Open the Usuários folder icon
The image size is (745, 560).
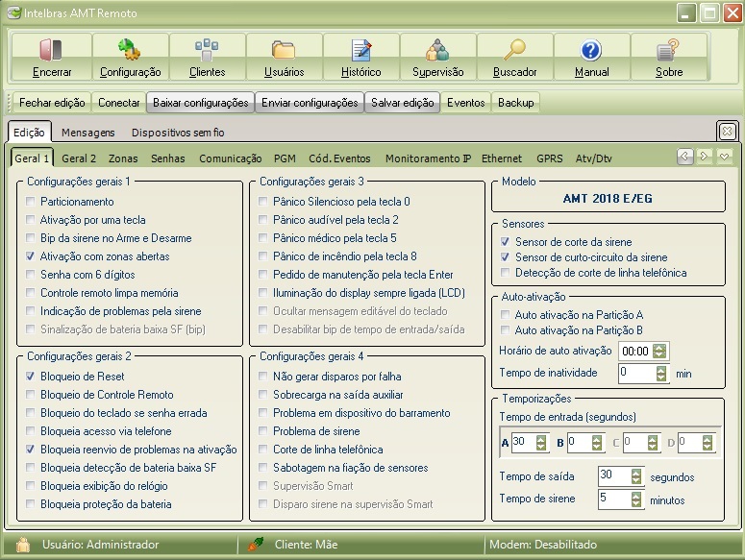click(284, 50)
